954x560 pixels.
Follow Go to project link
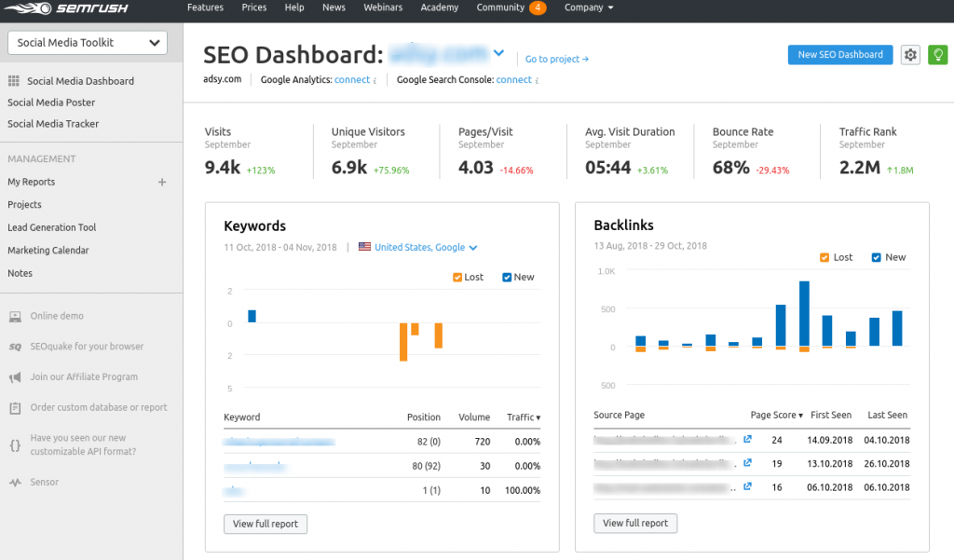557,59
